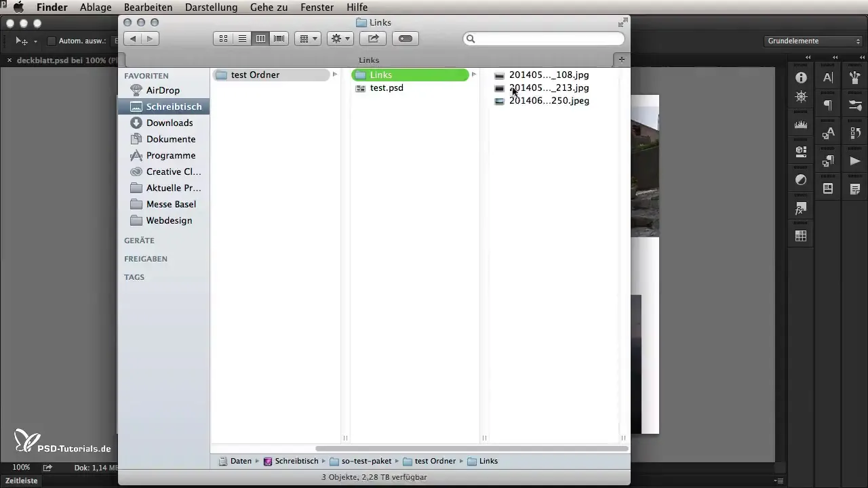Open the Darstellung menu

pos(211,7)
